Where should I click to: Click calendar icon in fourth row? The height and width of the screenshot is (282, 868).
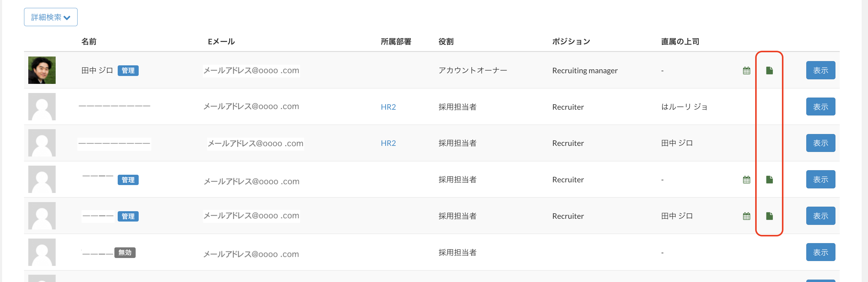coord(746,179)
